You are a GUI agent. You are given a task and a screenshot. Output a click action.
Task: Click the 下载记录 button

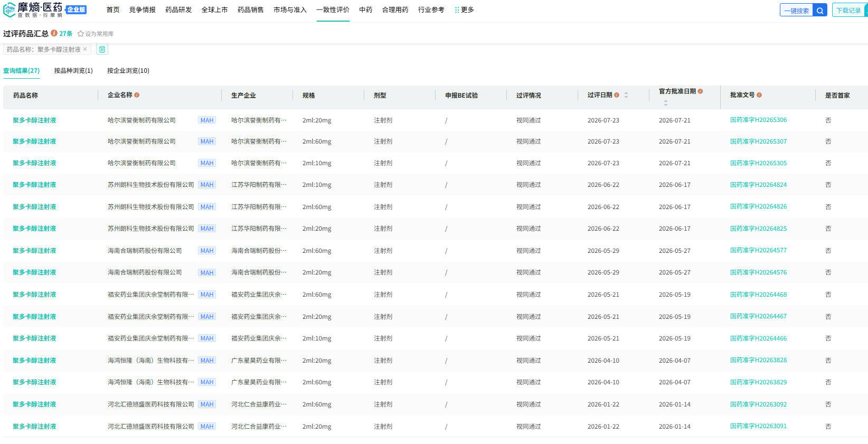850,11
